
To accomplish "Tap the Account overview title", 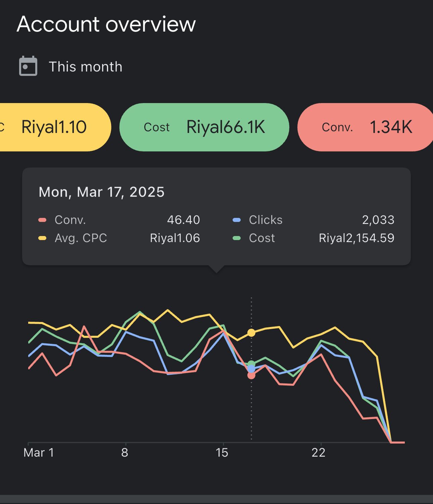I will tap(106, 24).
